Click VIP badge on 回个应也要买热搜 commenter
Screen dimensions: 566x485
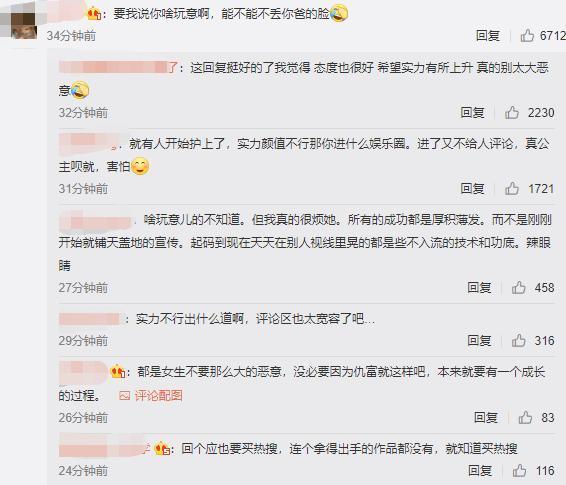coord(162,449)
